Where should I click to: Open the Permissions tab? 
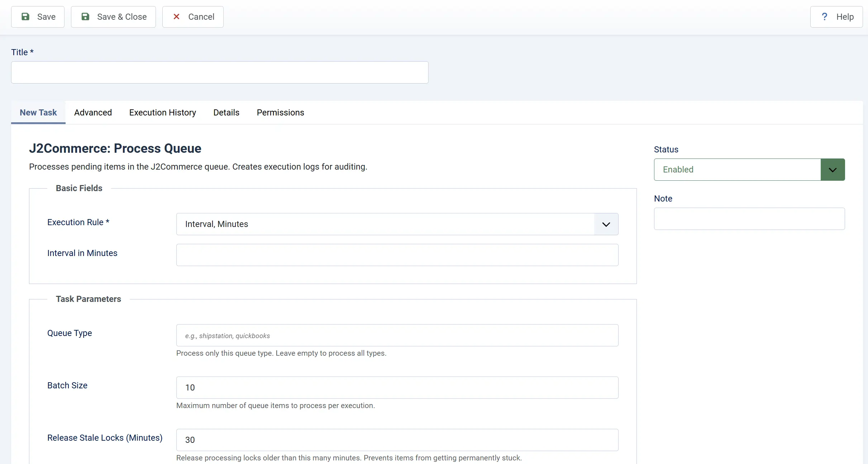point(281,113)
